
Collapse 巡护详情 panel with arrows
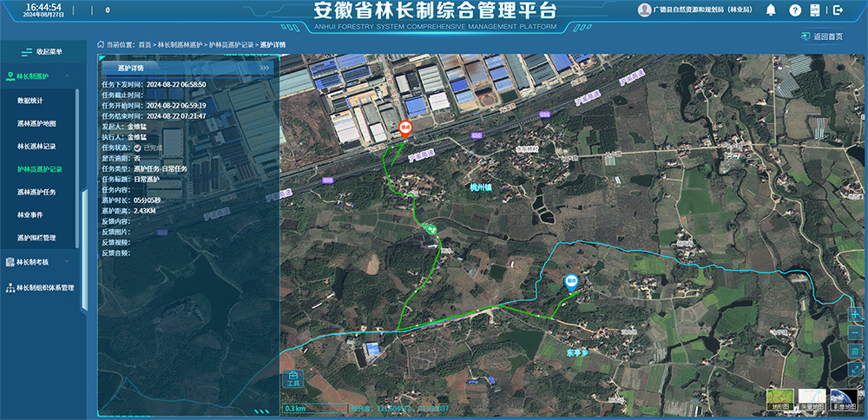click(x=265, y=67)
